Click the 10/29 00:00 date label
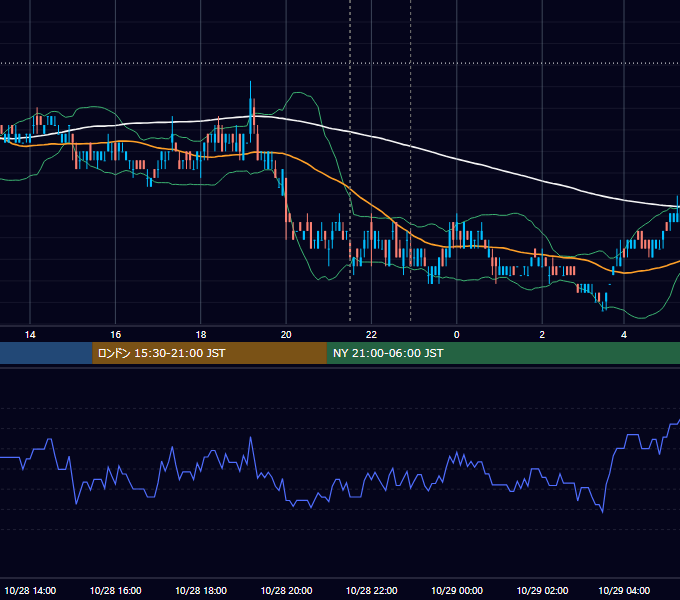Image resolution: width=680 pixels, height=600 pixels. coord(457,590)
